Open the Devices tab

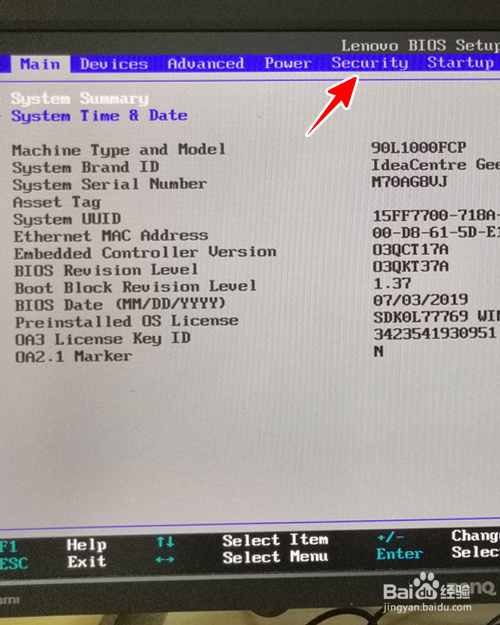point(114,64)
